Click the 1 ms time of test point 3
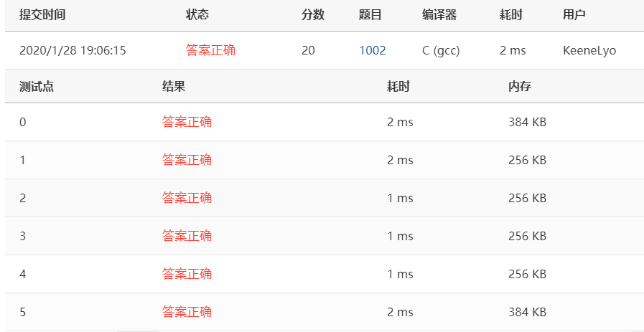644x332 pixels. [x=400, y=237]
